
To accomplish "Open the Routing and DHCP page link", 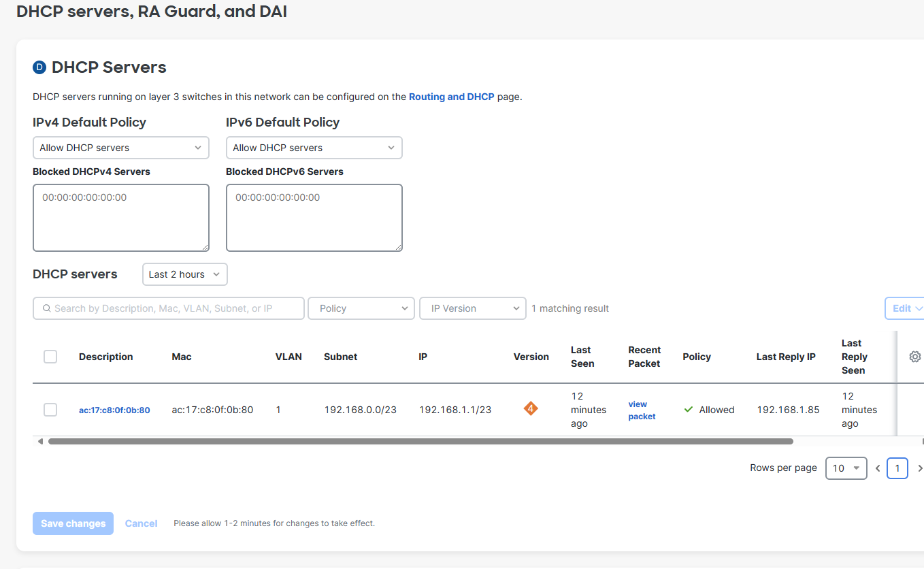I will pos(451,97).
